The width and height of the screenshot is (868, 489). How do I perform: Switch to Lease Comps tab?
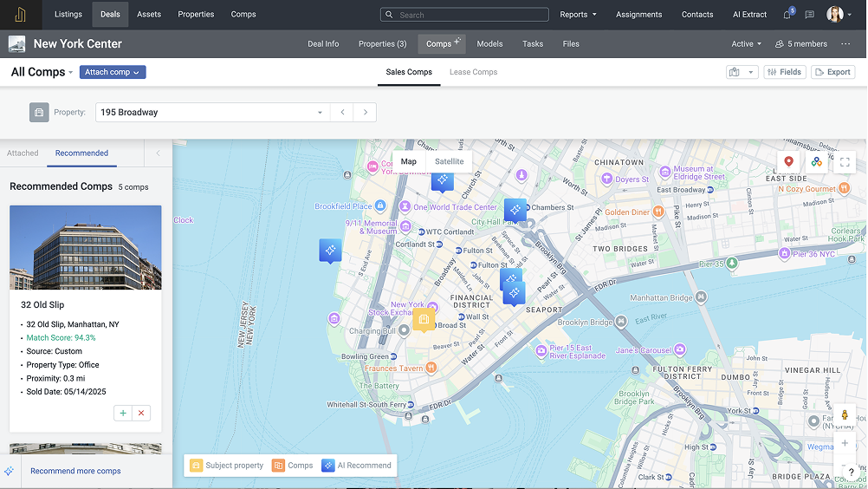pos(473,72)
